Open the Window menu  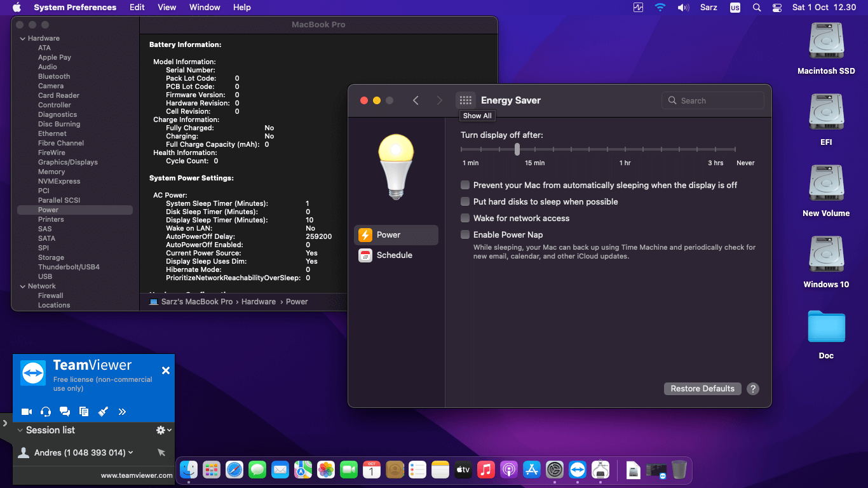[x=205, y=8]
